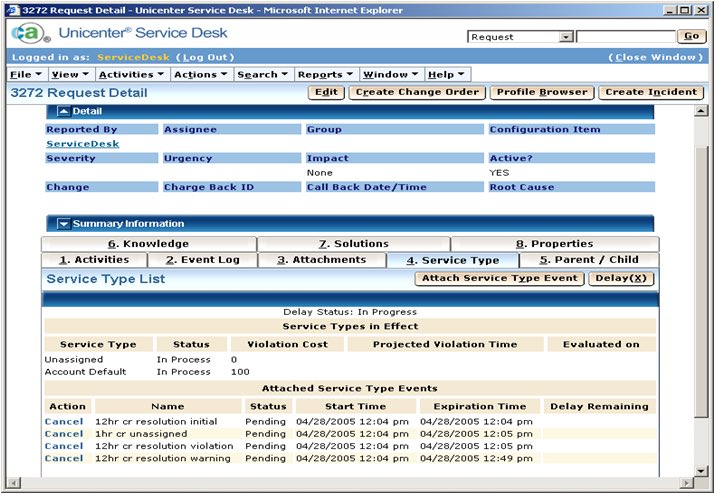Click '1hr cr unassigned' name cell
The image size is (715, 494).
click(141, 434)
